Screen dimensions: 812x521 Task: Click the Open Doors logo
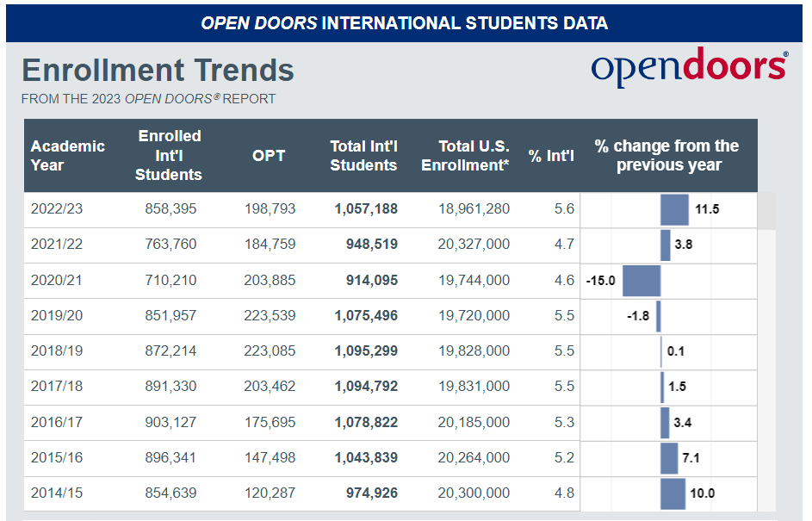click(688, 67)
